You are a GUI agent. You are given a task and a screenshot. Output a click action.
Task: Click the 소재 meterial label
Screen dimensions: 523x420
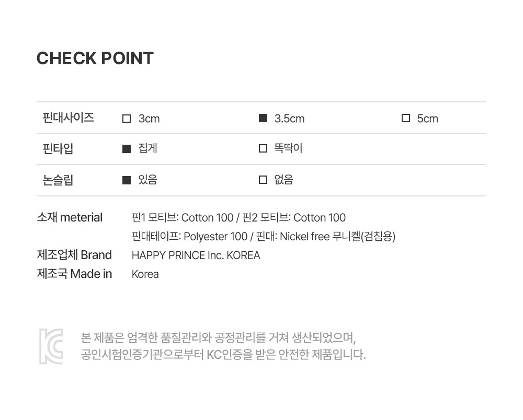(70, 218)
